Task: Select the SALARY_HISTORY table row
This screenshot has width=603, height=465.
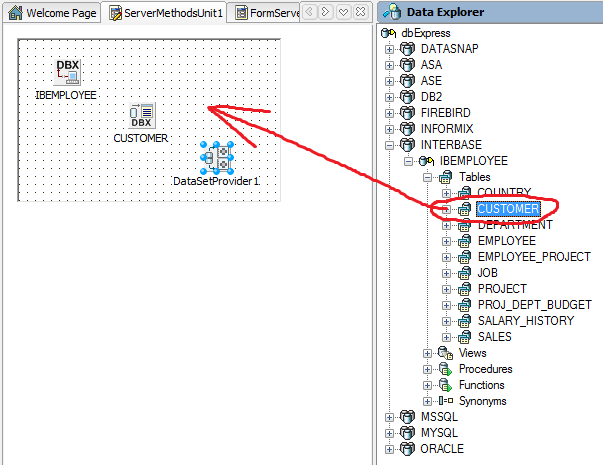Action: click(x=526, y=321)
